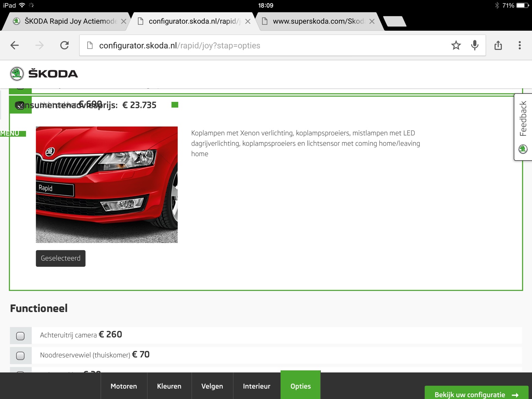Click the ŠKODA logo in header
Viewport: 532px width, 399px height.
coord(44,74)
